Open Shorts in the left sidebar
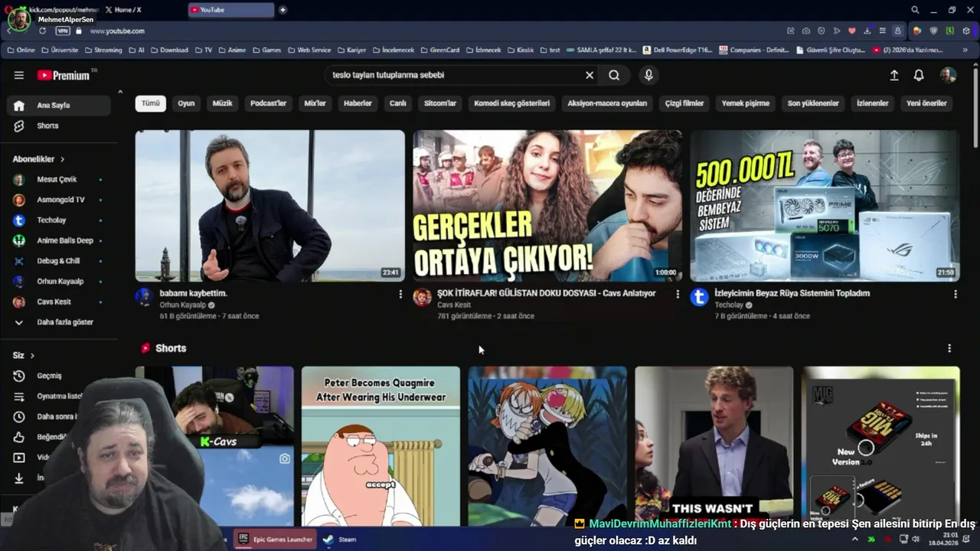Image resolution: width=980 pixels, height=551 pixels. 59,126
